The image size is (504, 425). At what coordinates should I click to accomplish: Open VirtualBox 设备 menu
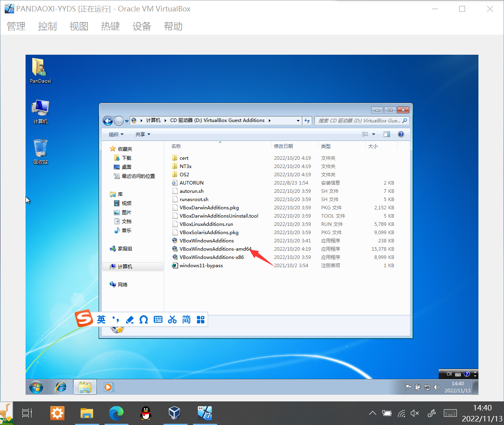pyautogui.click(x=142, y=26)
